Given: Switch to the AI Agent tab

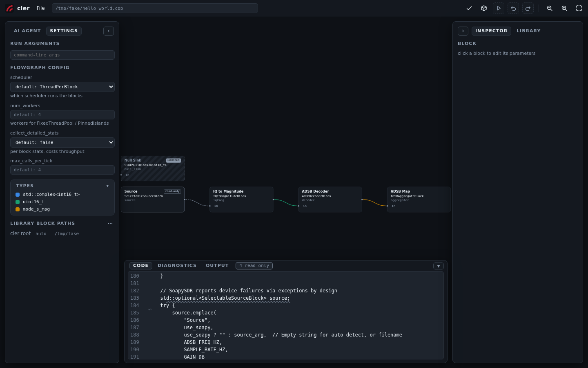Looking at the screenshot, I should click(27, 31).
